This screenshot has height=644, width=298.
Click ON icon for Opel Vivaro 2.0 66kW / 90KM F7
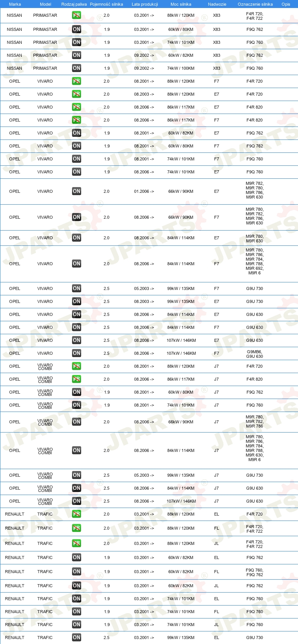tap(77, 217)
